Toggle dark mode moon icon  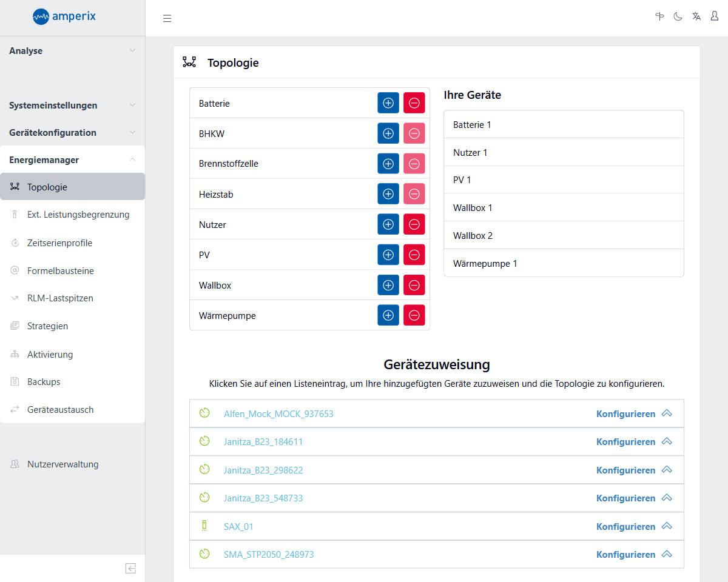(678, 17)
